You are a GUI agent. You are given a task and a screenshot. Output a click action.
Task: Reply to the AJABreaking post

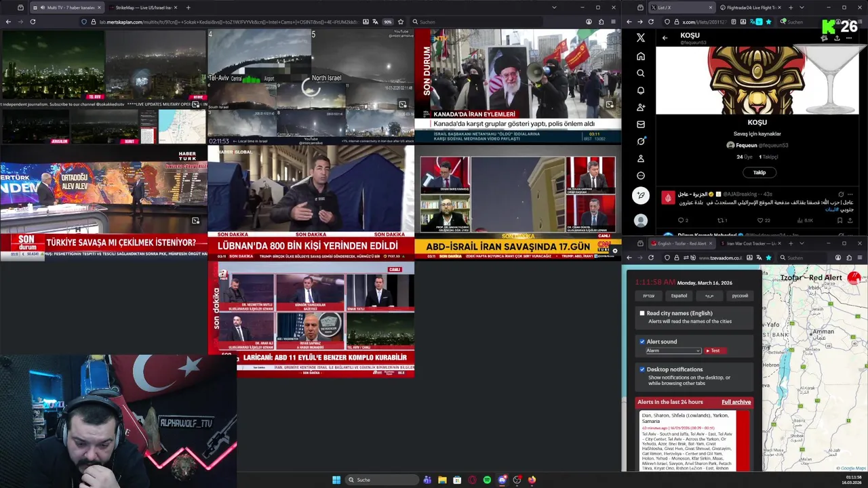(x=683, y=220)
